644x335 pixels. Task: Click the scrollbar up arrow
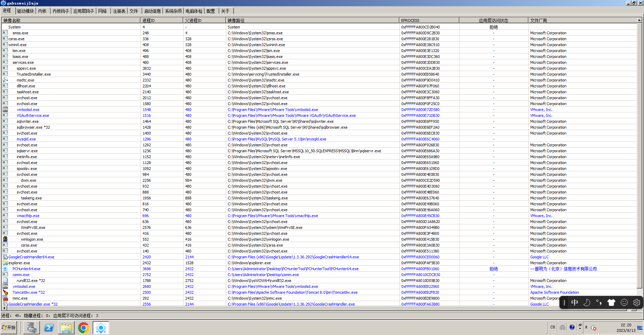point(640,20)
